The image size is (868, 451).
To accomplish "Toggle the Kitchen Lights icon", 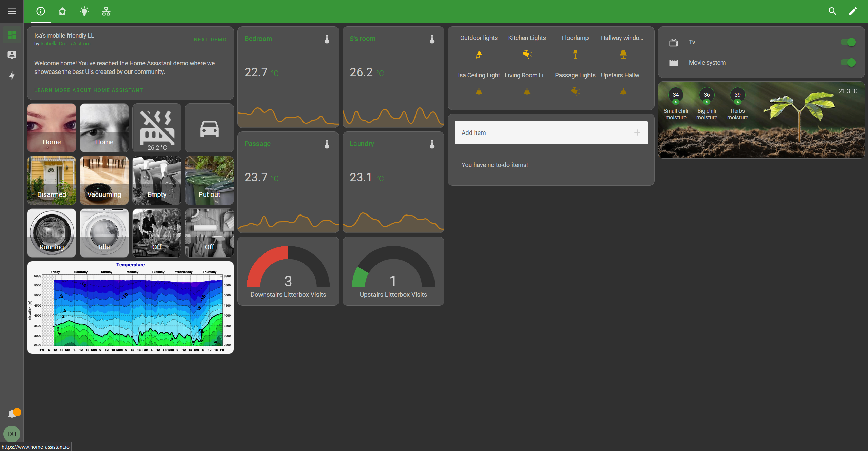I will coord(527,54).
